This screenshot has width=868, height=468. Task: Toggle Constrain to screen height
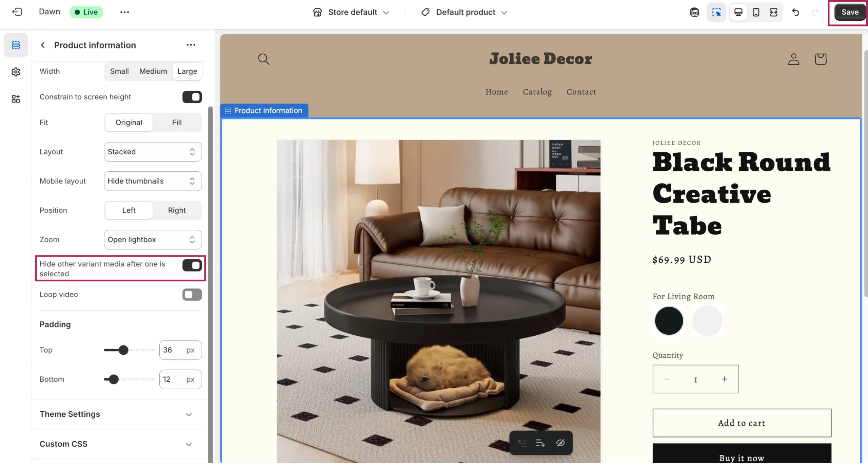(192, 97)
